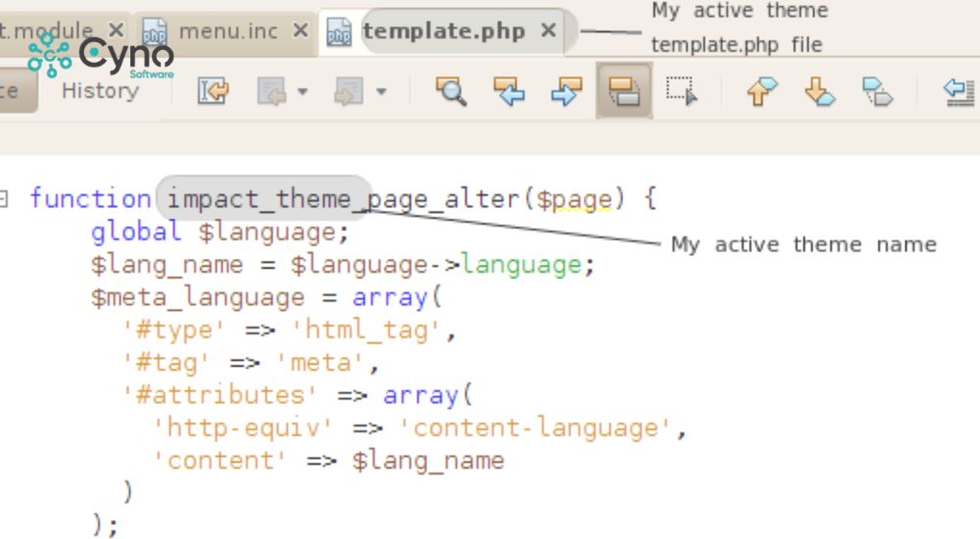This screenshot has height=539, width=980.
Task: Toggle rectangular selection mode
Action: [680, 92]
